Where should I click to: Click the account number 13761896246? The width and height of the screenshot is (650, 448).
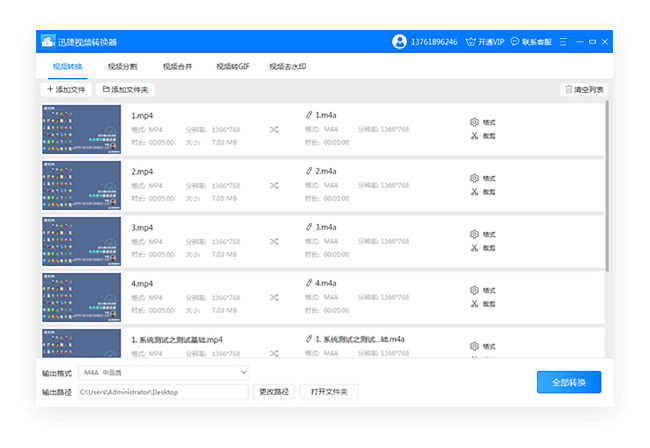pos(434,42)
